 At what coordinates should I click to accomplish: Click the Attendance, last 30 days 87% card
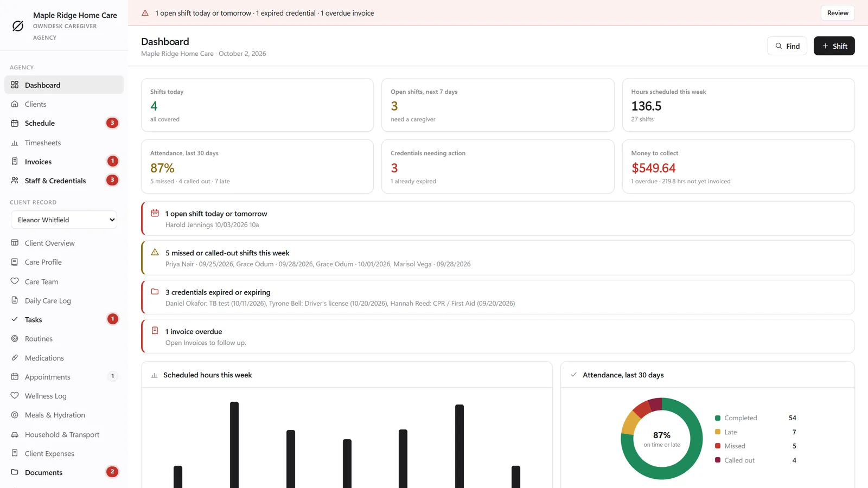(x=257, y=166)
